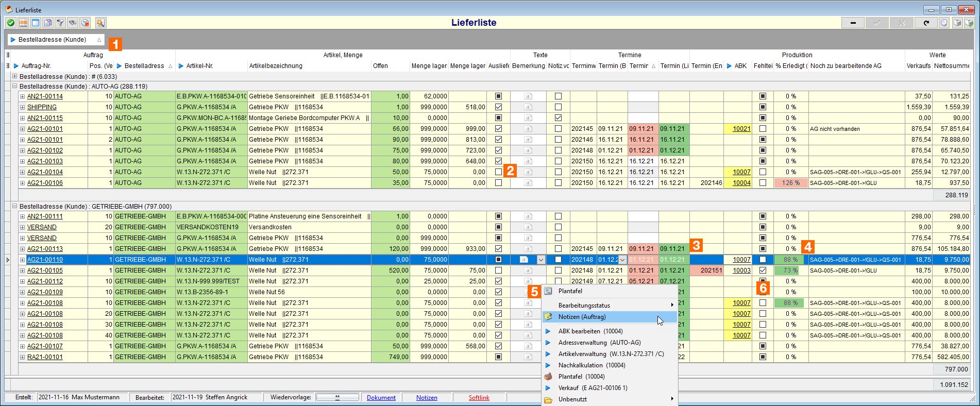Collapse the AUTO-AG (288.119) group
The image size is (980, 406).
(14, 87)
